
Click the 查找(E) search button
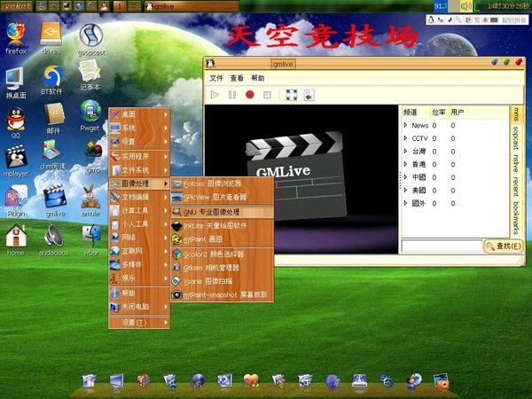502,246
